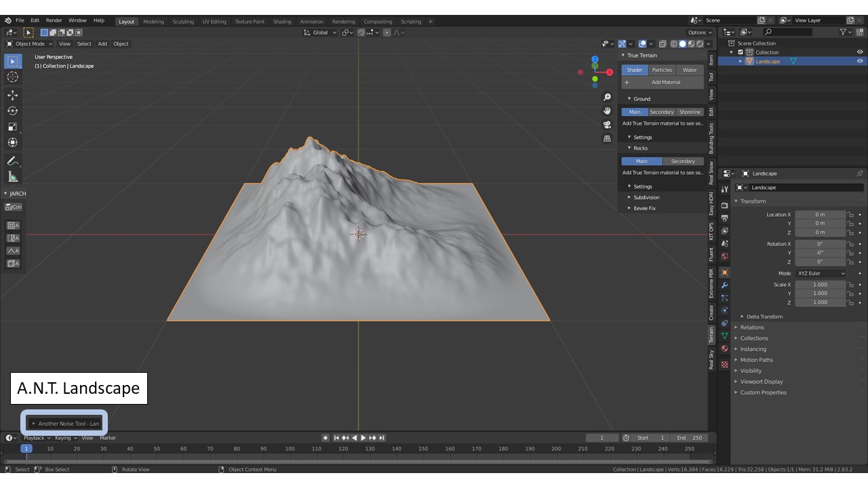This screenshot has width=868, height=488.
Task: Activate the Annotate tool
Action: click(x=13, y=161)
